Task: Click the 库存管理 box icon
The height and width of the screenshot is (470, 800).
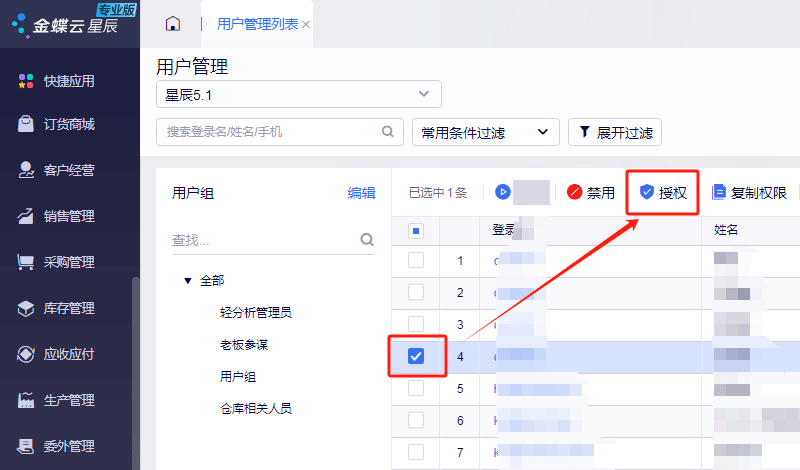Action: [26, 308]
